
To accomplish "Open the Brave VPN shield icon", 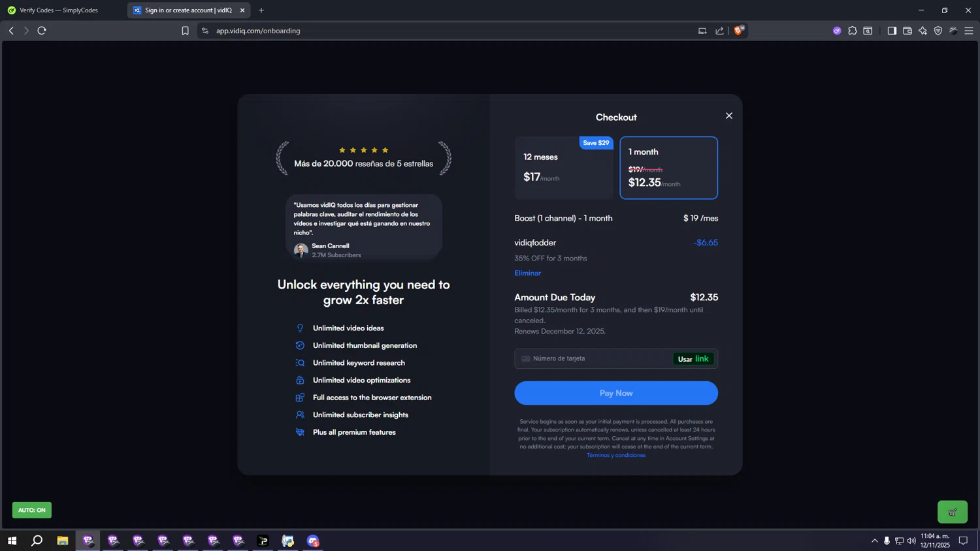I will click(x=938, y=31).
